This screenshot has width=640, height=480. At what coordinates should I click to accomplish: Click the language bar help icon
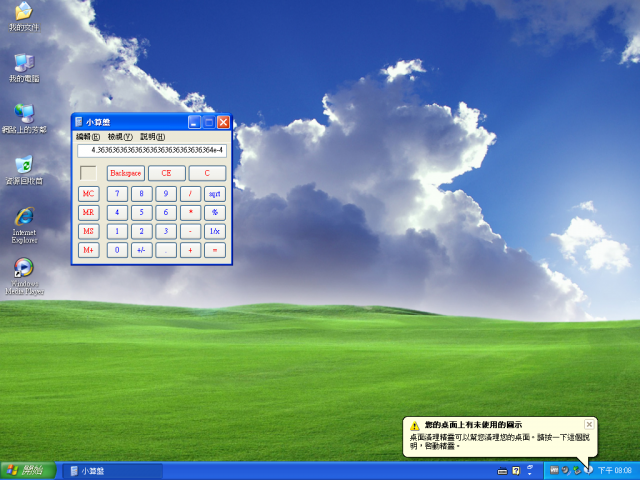pyautogui.click(x=516, y=471)
